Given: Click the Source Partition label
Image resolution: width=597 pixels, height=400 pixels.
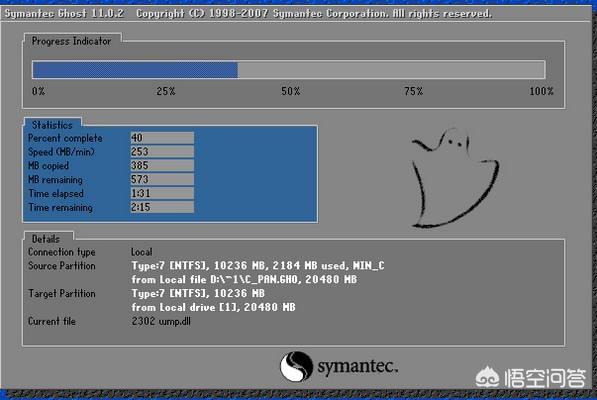Looking at the screenshot, I should pyautogui.click(x=62, y=266).
